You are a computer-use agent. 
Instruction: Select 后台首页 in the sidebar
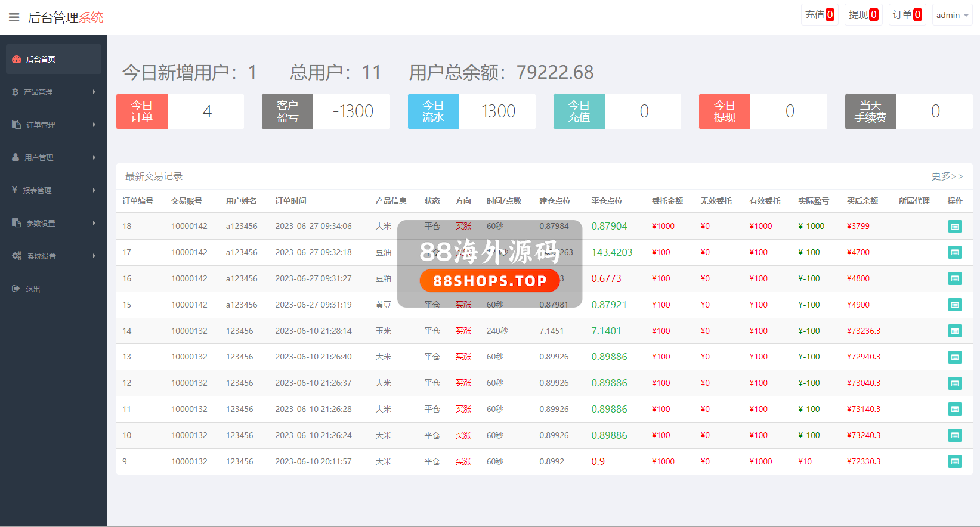tap(41, 59)
